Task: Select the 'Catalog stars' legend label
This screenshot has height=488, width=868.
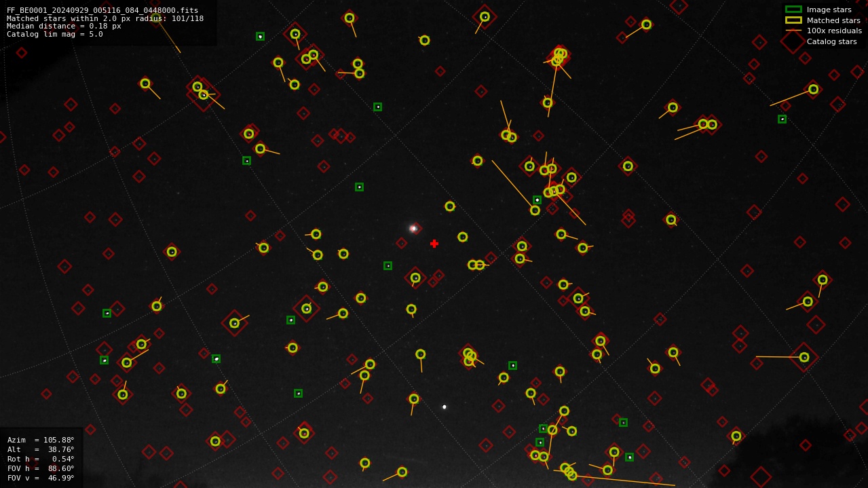Action: tap(831, 41)
